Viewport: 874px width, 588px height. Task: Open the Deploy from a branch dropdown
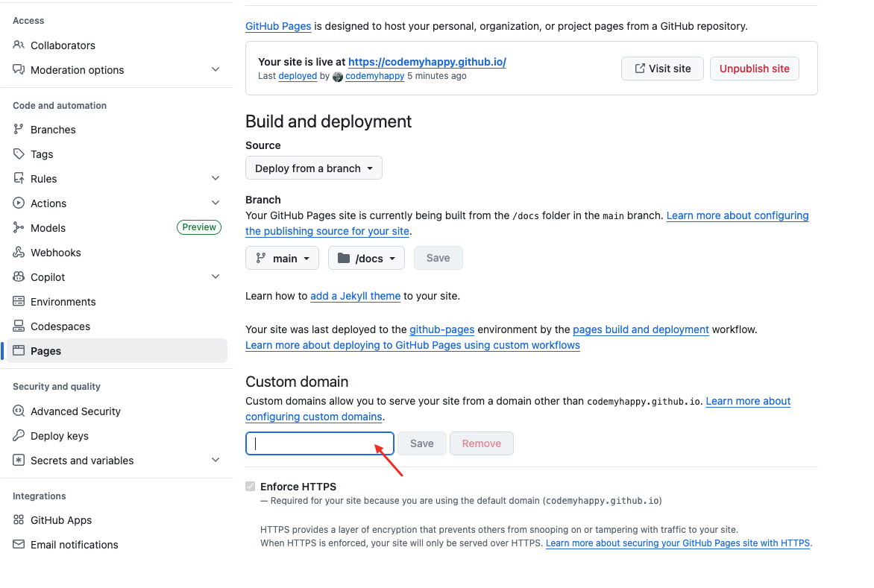(314, 168)
